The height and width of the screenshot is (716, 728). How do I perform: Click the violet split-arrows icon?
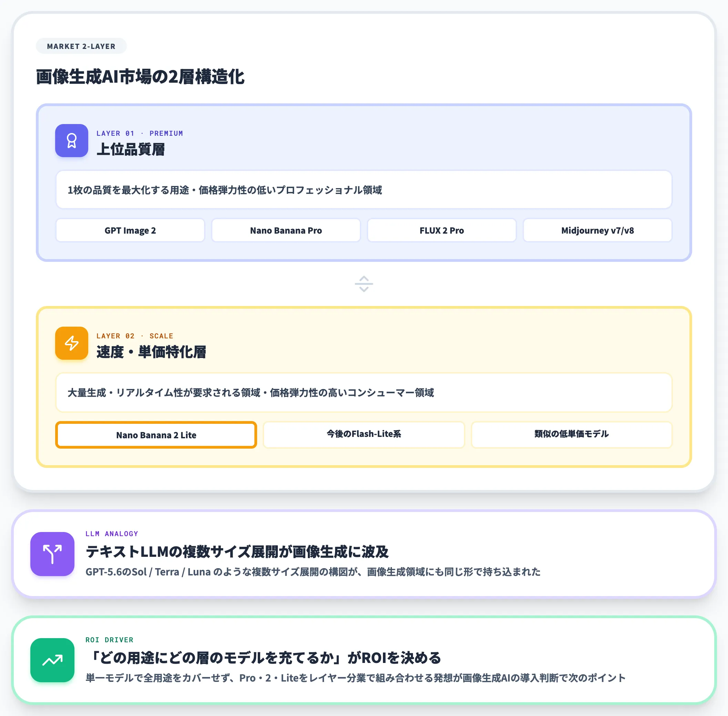coord(52,554)
